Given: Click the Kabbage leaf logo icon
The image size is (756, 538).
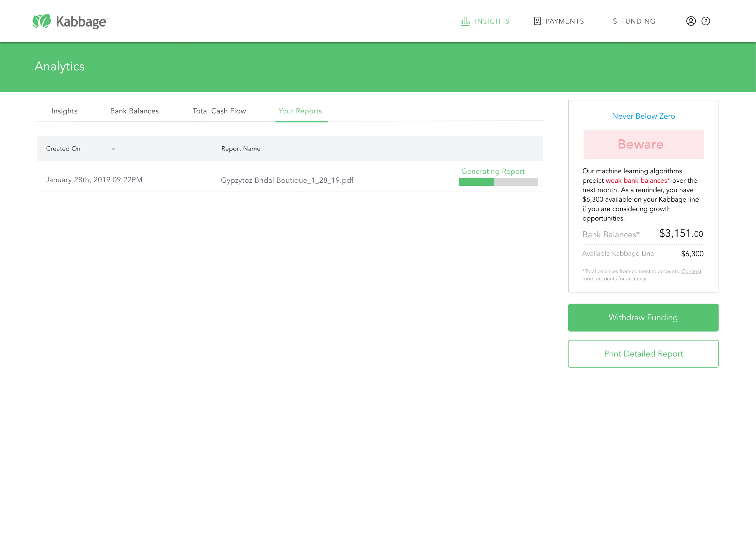Looking at the screenshot, I should (x=42, y=21).
